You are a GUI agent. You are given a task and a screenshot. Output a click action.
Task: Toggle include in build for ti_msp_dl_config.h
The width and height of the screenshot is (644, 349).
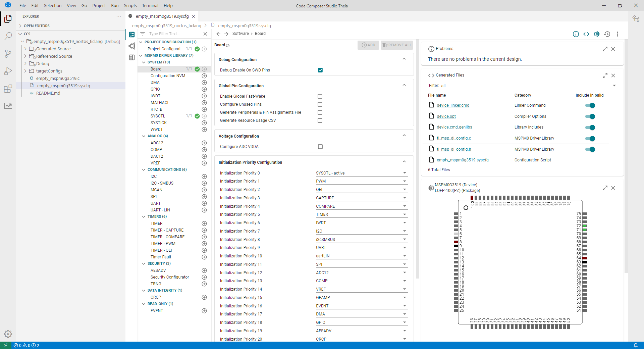590,149
